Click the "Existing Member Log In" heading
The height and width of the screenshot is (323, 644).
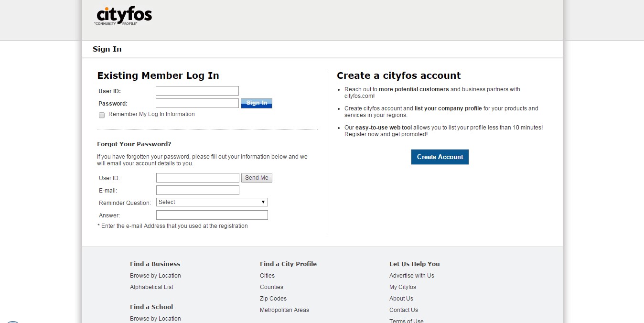pos(158,75)
